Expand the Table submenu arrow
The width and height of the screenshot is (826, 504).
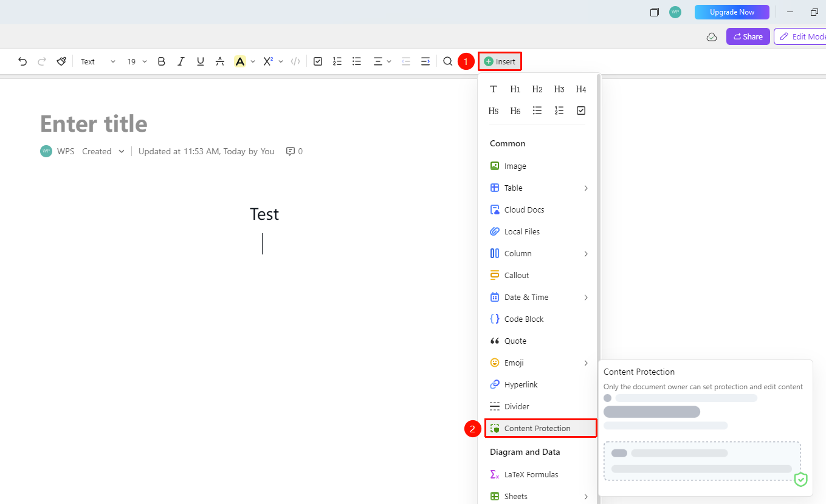click(586, 188)
